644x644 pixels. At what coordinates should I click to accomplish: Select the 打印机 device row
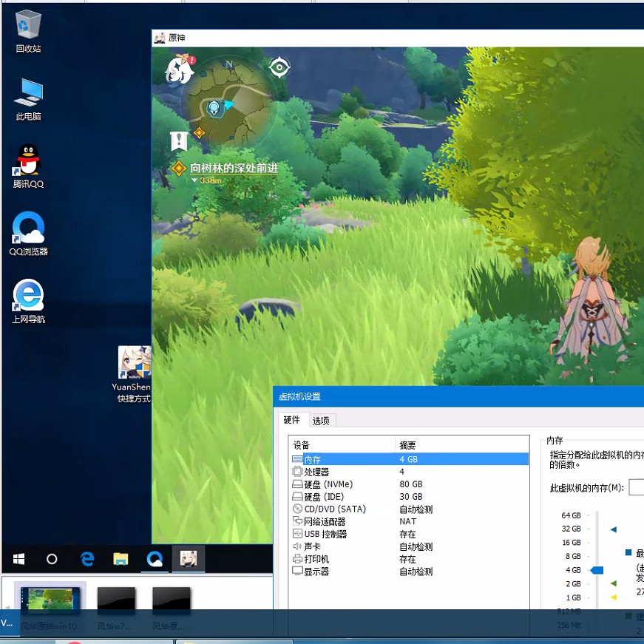point(410,559)
